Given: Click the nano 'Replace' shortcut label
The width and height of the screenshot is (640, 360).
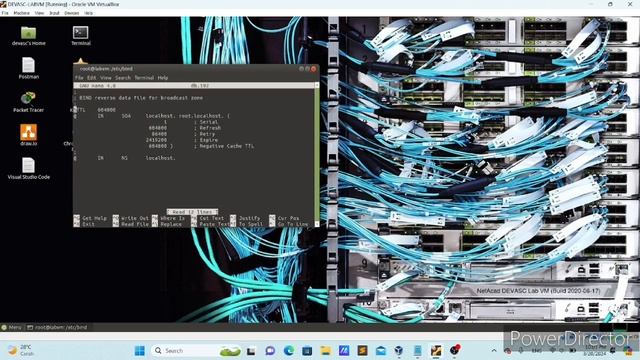Looking at the screenshot, I should (171, 224).
